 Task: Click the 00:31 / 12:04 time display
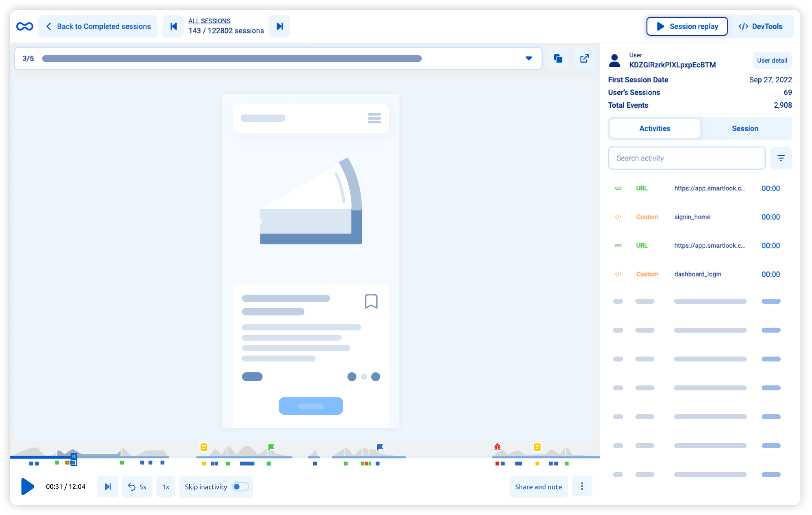coord(66,487)
